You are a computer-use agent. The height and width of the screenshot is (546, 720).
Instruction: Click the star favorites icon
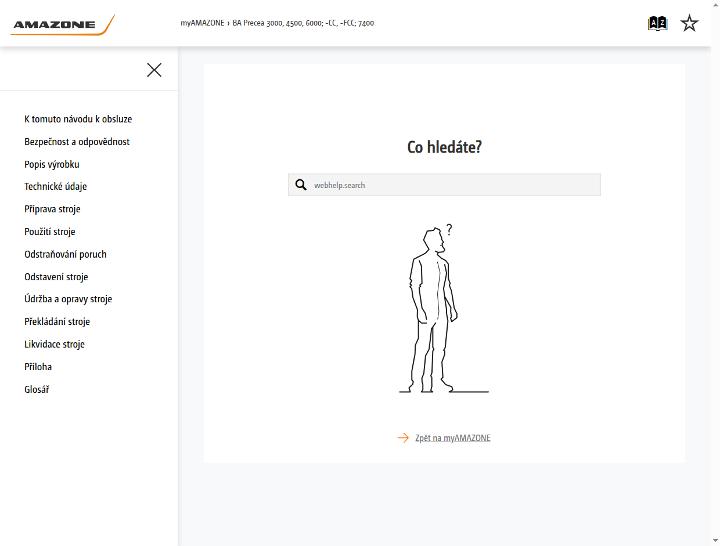689,23
